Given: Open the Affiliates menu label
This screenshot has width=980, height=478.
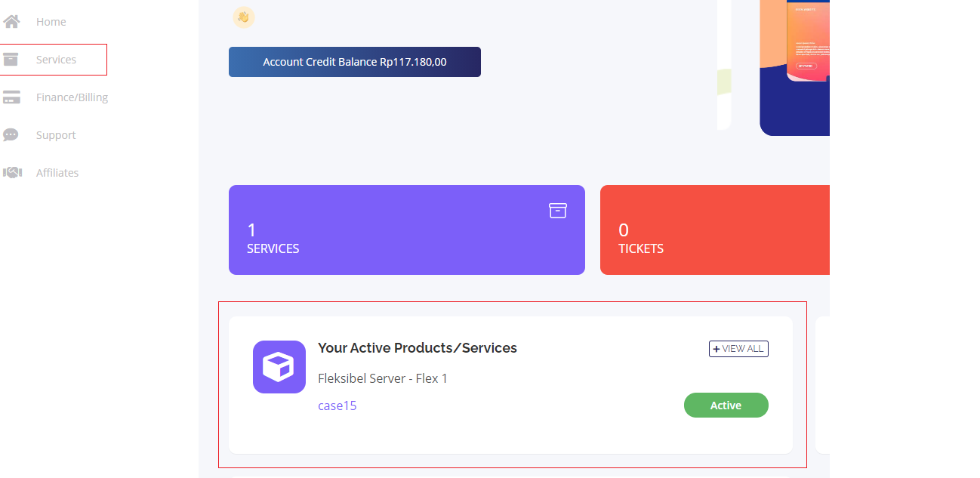Looking at the screenshot, I should [x=57, y=173].
